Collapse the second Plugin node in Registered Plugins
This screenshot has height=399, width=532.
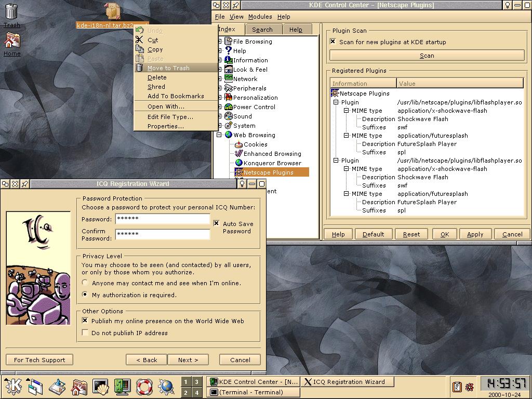(336, 160)
